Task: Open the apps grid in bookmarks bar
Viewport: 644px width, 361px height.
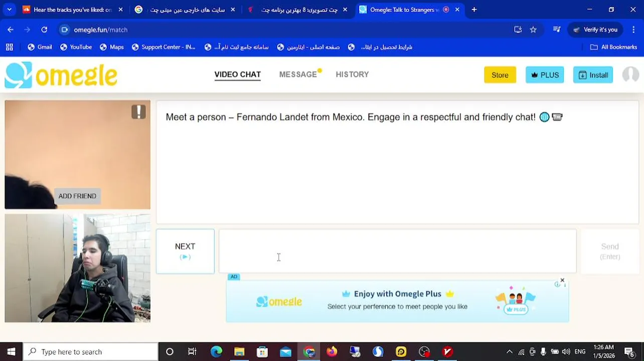Action: click(x=9, y=47)
